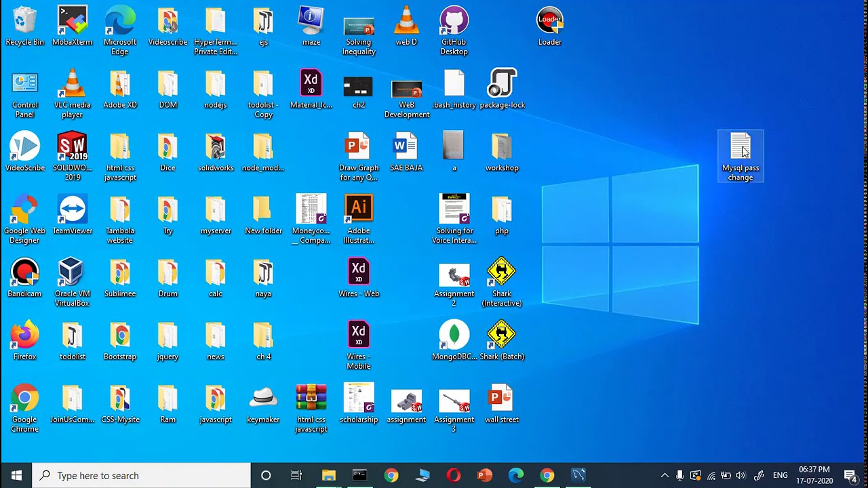Select the TeamViewer desktop shortcut
The width and height of the screenshot is (868, 488).
click(73, 216)
